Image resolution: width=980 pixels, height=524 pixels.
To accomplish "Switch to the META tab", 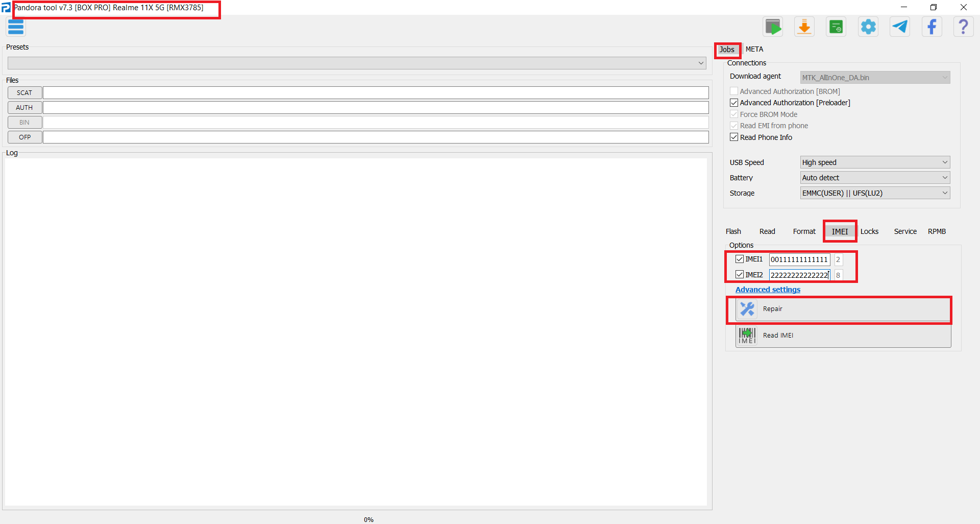I will click(x=754, y=50).
